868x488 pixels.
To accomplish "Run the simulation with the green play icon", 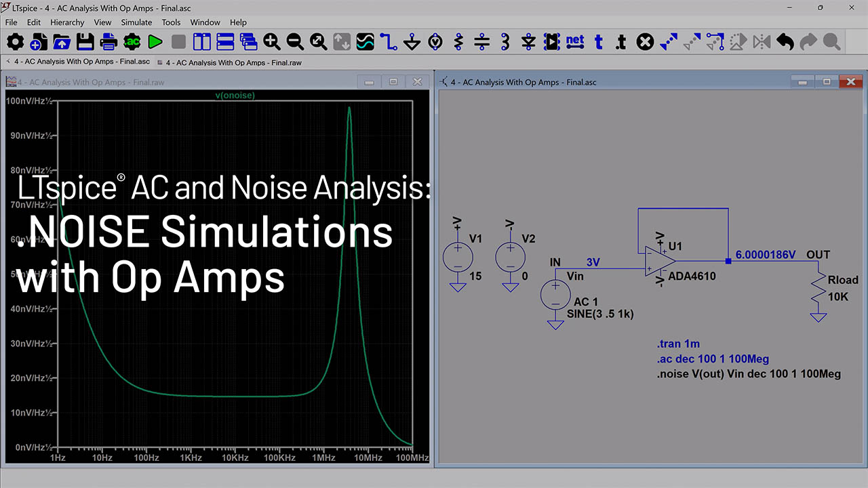I will tap(155, 42).
